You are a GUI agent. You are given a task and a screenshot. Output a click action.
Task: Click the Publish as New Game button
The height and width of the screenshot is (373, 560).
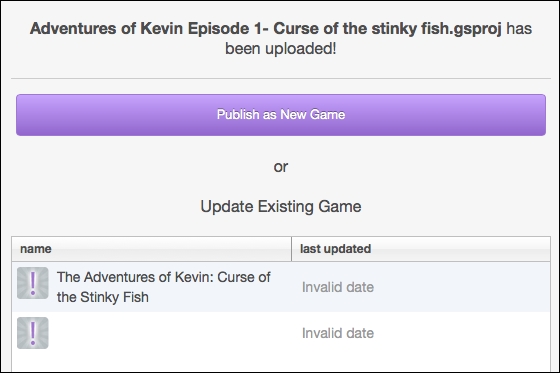[x=281, y=115]
